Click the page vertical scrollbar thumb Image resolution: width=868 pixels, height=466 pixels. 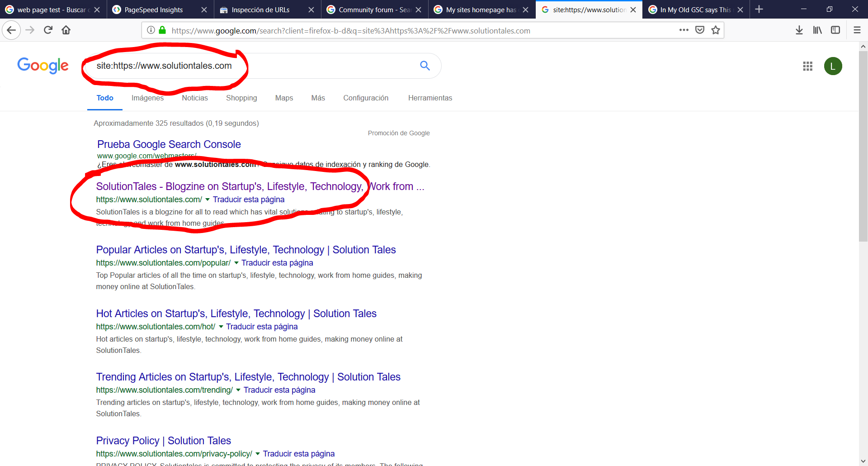click(863, 146)
